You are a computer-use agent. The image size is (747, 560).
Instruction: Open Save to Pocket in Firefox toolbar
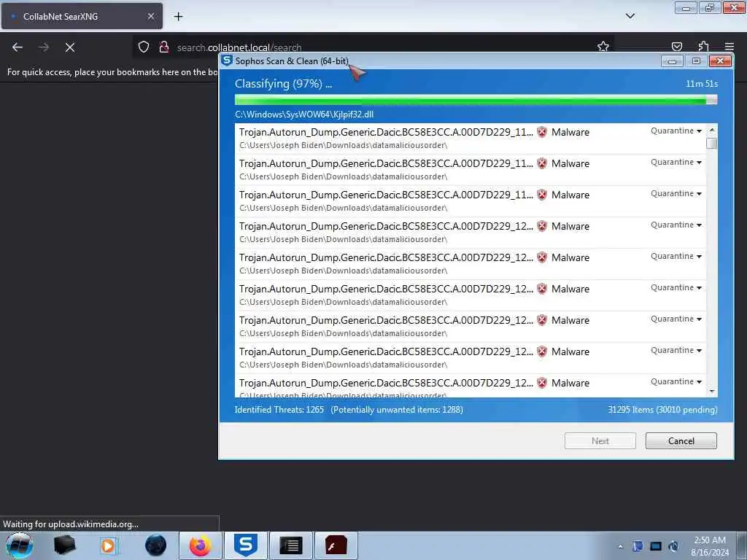676,47
